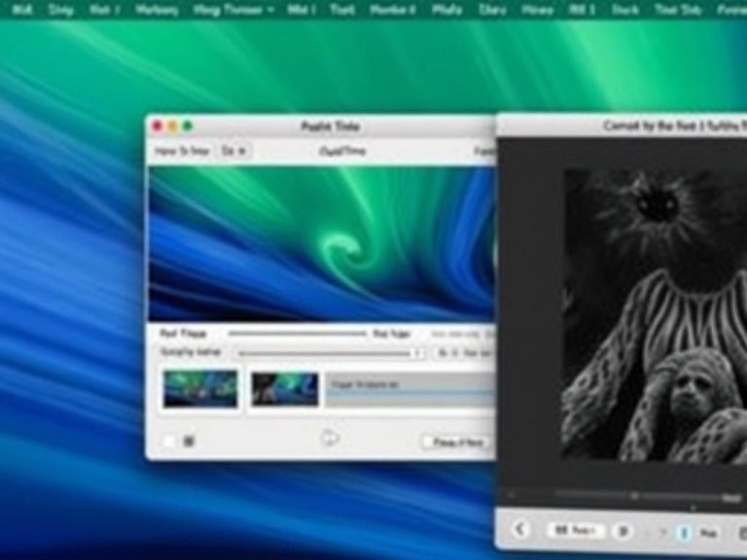747x560 pixels.
Task: Toggle the white square checkbox beside the grid icon
Action: (x=168, y=441)
